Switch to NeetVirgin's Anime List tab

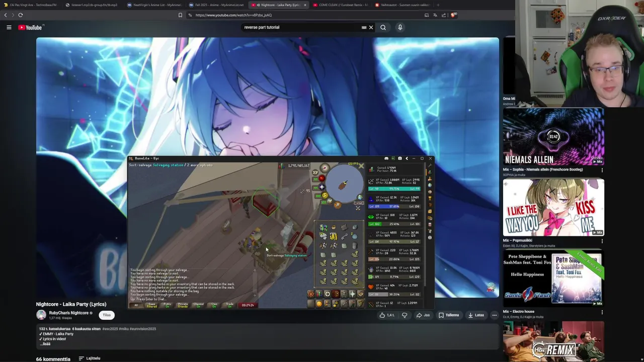[x=154, y=5]
